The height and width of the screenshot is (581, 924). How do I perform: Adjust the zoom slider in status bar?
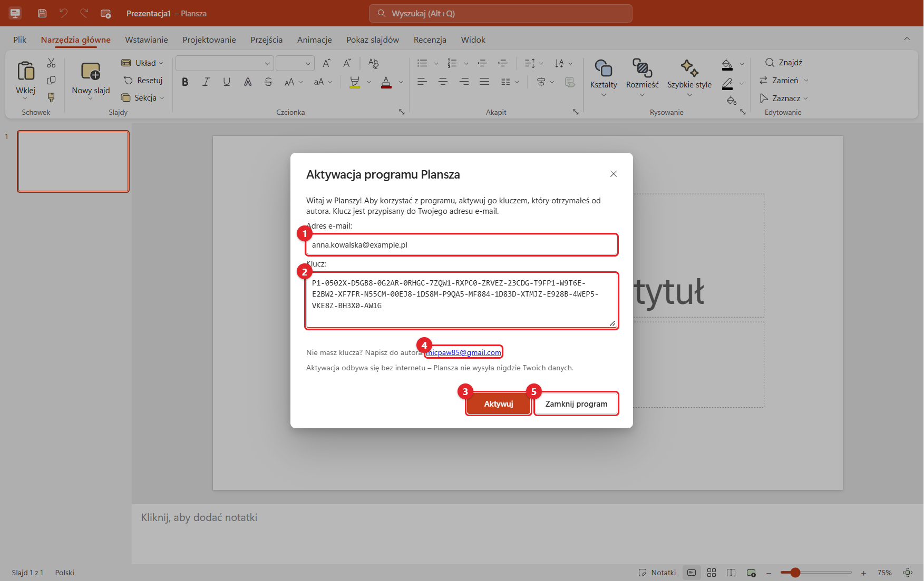(816, 573)
